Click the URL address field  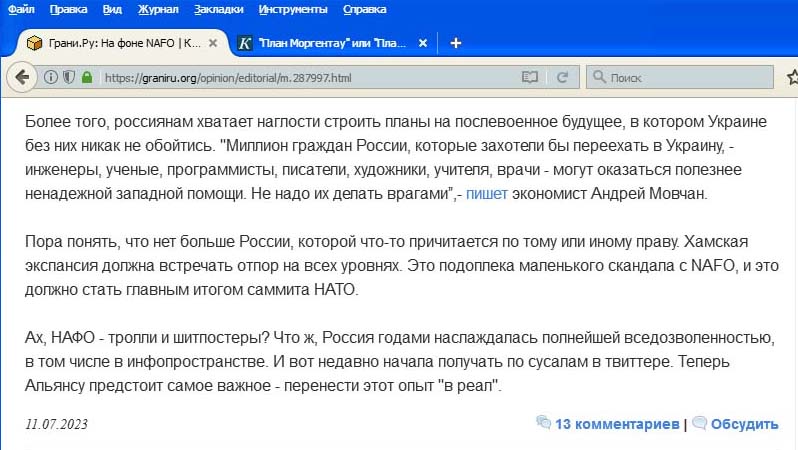(308, 77)
